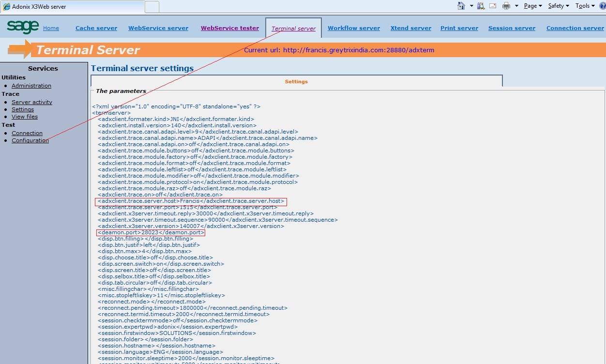Select the orange Settings tab

(296, 81)
